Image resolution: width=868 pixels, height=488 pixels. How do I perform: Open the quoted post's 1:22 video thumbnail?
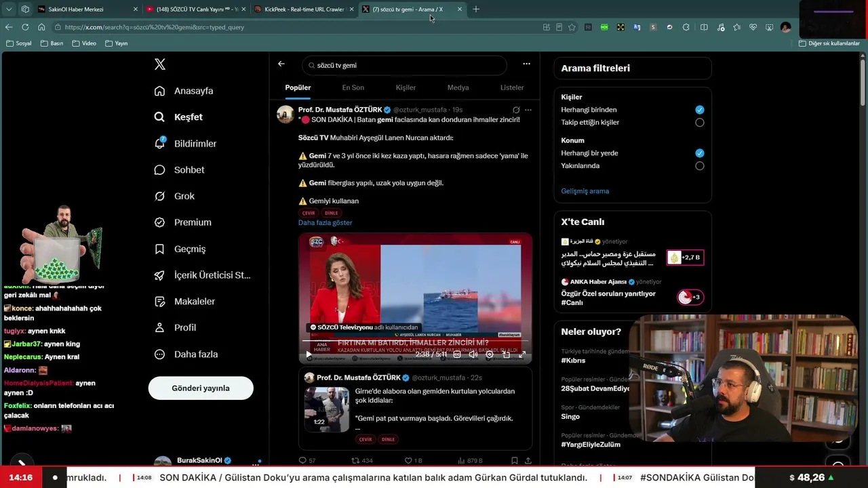click(x=326, y=409)
